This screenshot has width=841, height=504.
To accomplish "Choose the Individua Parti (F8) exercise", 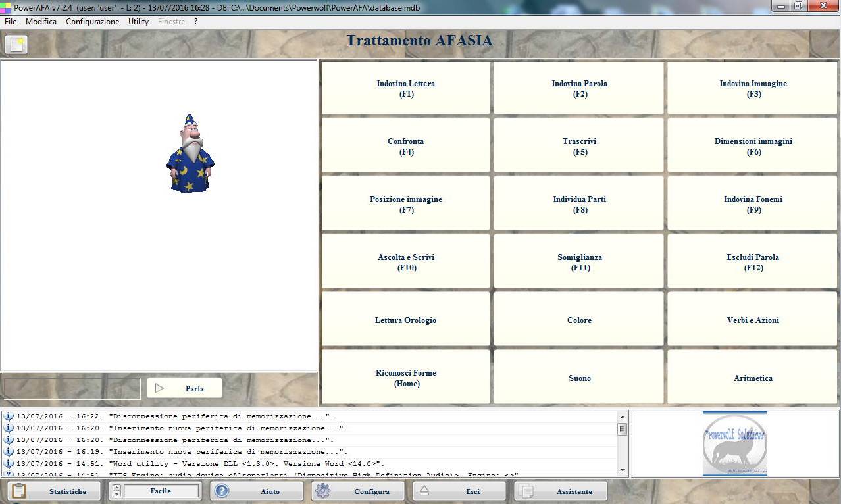I will pos(579,204).
